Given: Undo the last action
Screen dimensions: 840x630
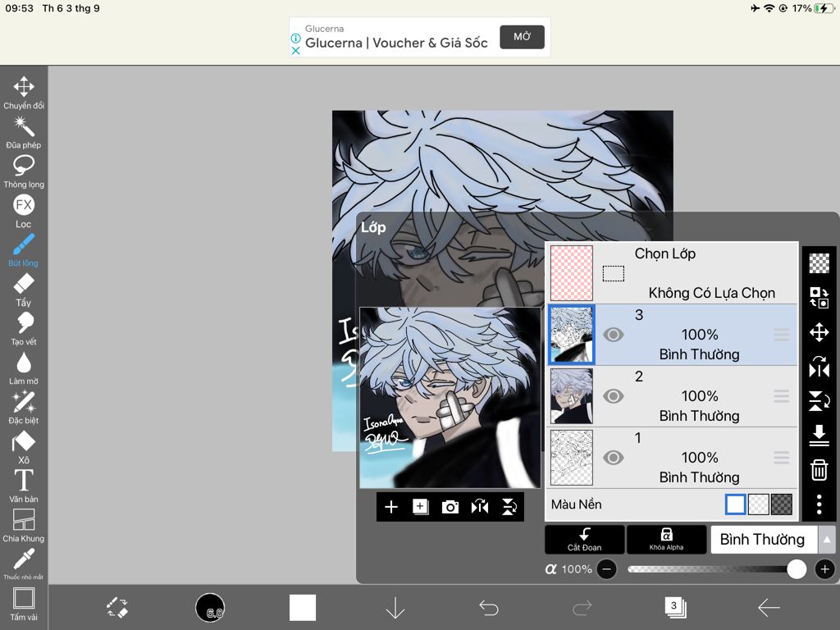Looking at the screenshot, I should 489,608.
